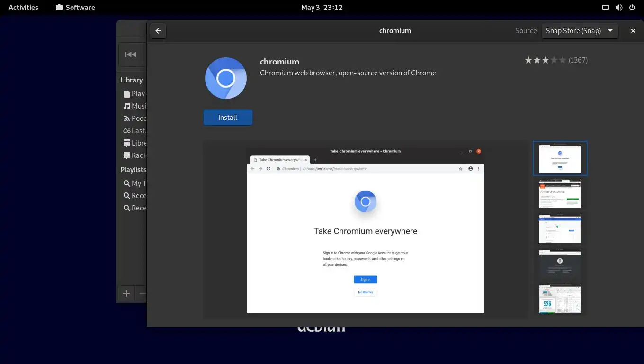Go back using the arrow button
Screen dimensions: 644x364
point(158,31)
